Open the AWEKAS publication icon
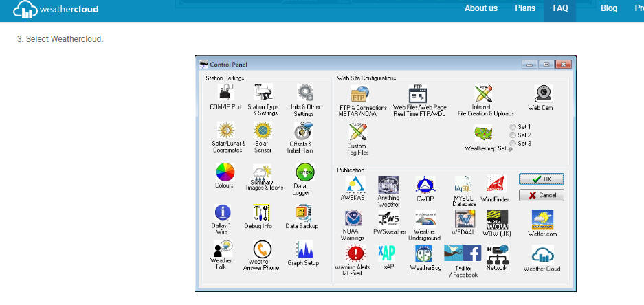 [x=355, y=185]
